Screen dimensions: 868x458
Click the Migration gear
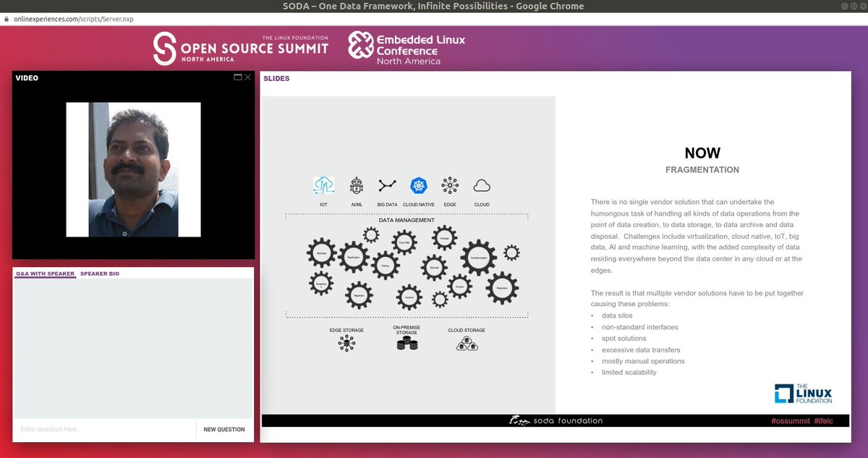click(359, 295)
